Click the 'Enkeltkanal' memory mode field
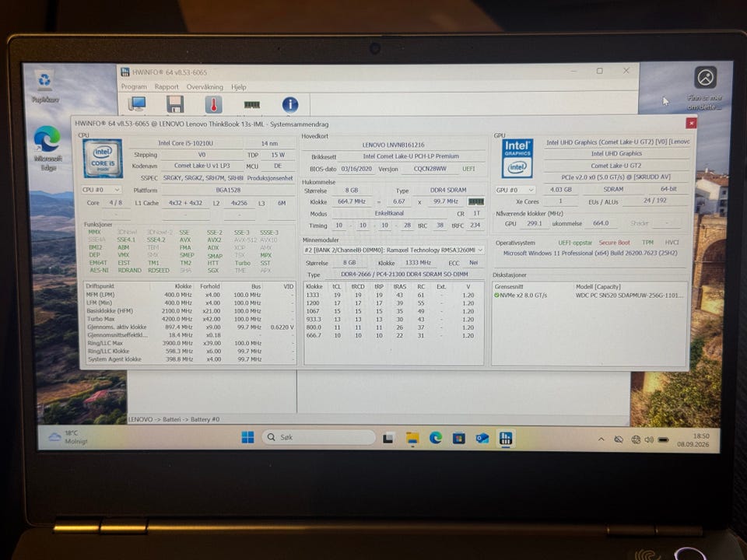Image resolution: width=747 pixels, height=560 pixels. tap(389, 213)
